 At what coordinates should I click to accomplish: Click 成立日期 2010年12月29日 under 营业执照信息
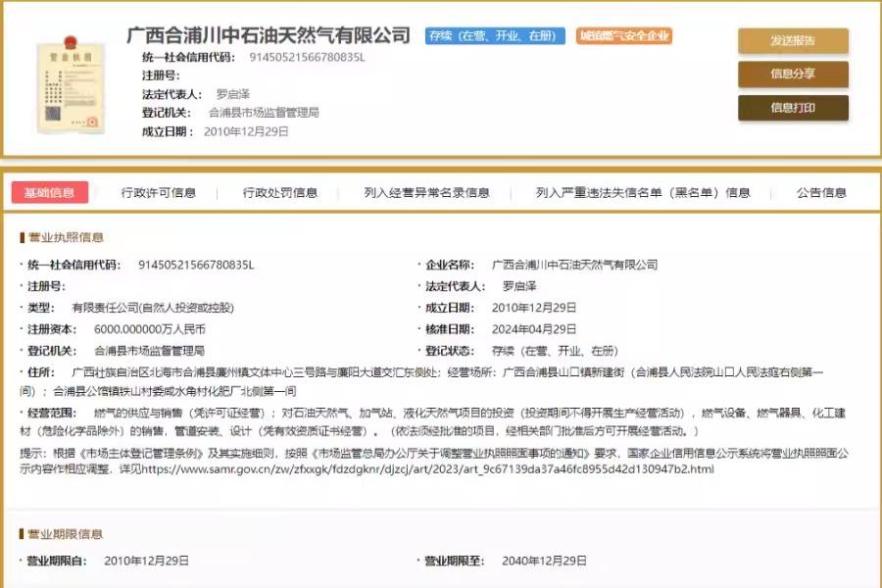(534, 307)
